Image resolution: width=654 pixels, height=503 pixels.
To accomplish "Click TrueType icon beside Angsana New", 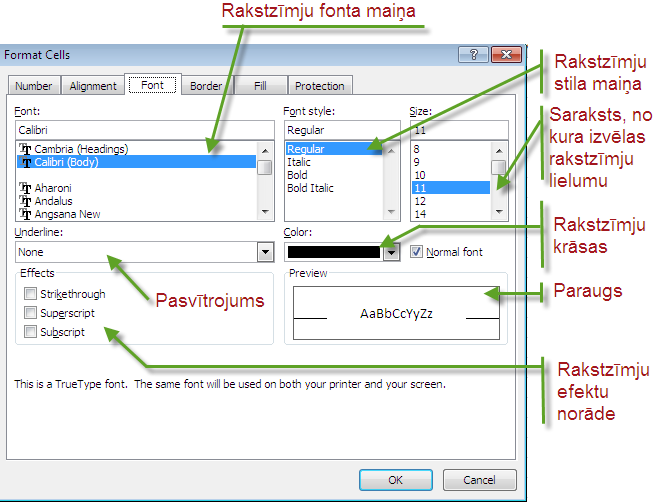I will pos(25,214).
